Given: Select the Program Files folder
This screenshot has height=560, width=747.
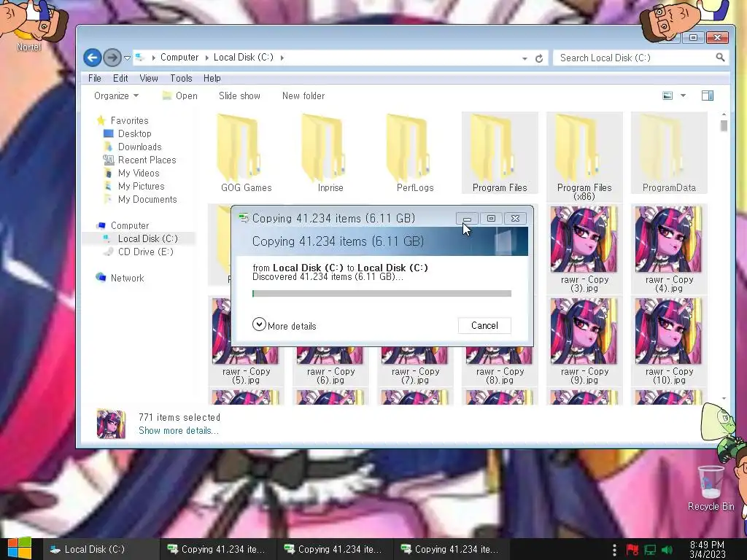Looking at the screenshot, I should point(500,153).
